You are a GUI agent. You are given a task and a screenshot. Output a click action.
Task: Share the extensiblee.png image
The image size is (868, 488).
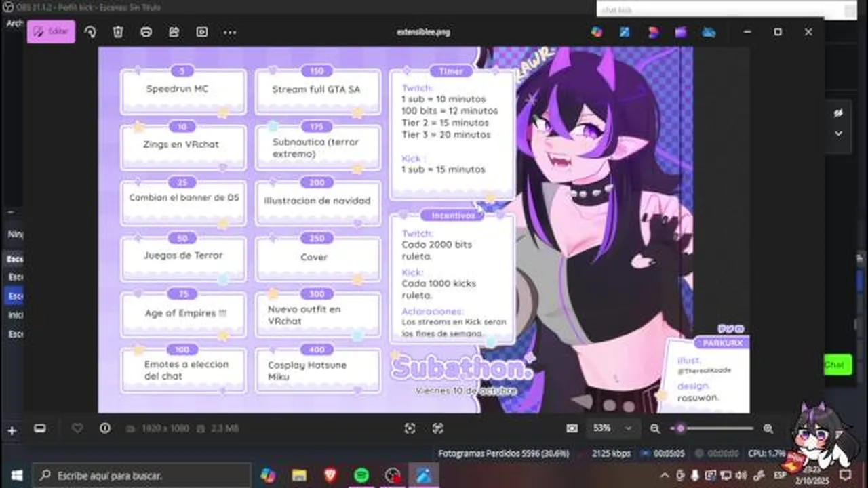click(174, 32)
